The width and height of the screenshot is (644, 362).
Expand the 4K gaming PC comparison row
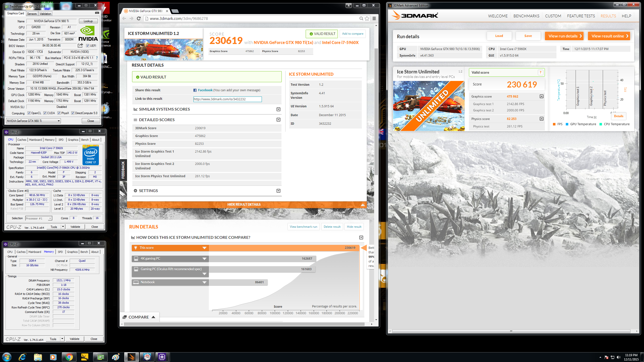pos(205,259)
